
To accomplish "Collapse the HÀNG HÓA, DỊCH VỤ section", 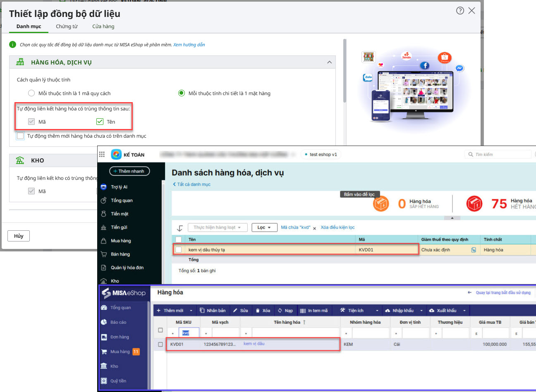I will tap(329, 62).
